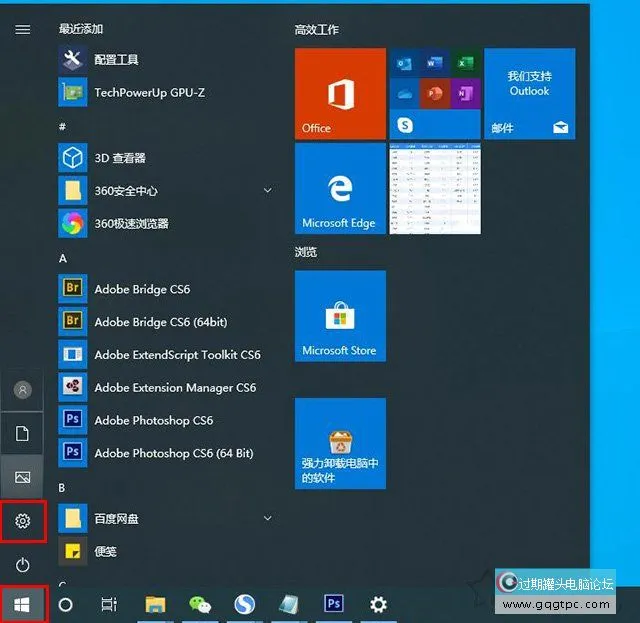Viewport: 640px width, 623px height.
Task: Open Photoshop on the taskbar
Action: coord(333,604)
